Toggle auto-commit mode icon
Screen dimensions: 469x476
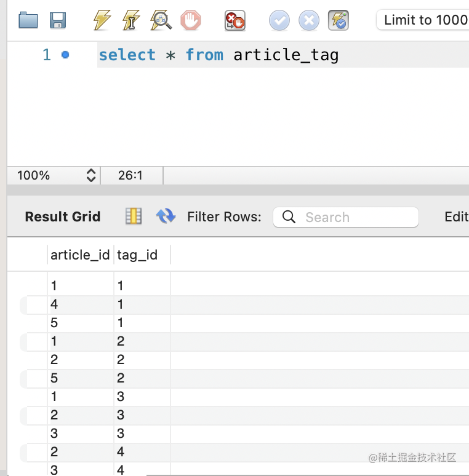click(339, 20)
